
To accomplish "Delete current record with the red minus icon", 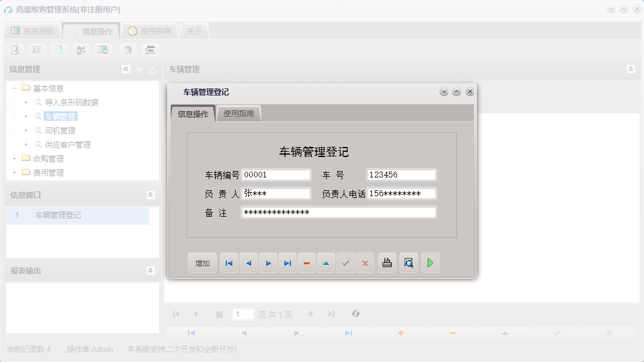I will tap(307, 262).
